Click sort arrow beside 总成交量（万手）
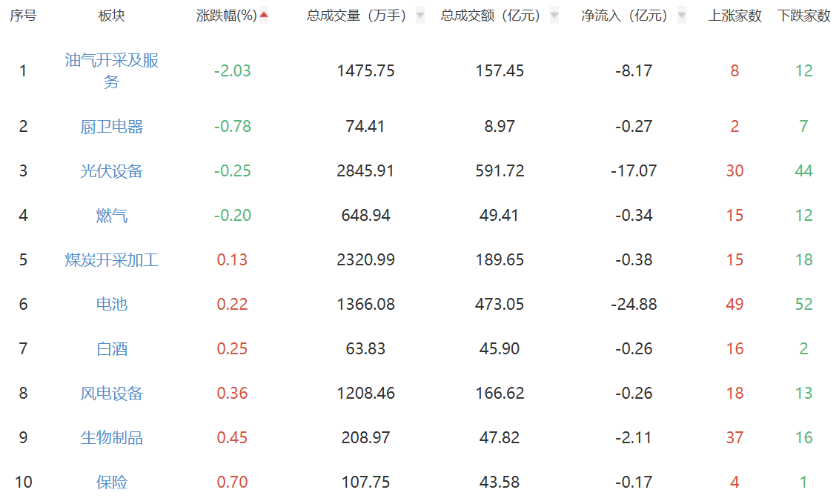The width and height of the screenshot is (839, 504). [420, 16]
